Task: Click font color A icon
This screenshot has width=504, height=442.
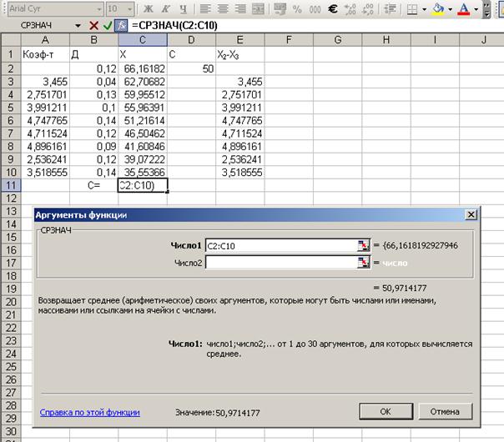Action: coord(464,8)
